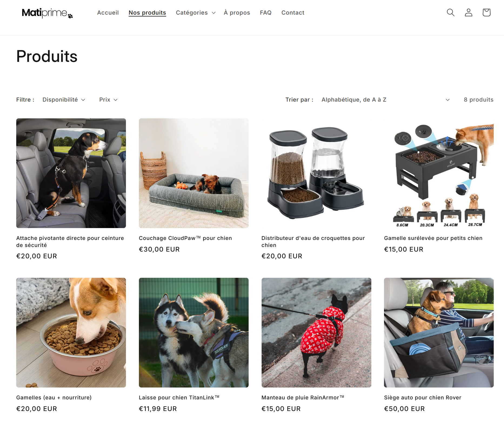This screenshot has height=431, width=504.
Task: View the food and water dispenser image
Action: 316,173
